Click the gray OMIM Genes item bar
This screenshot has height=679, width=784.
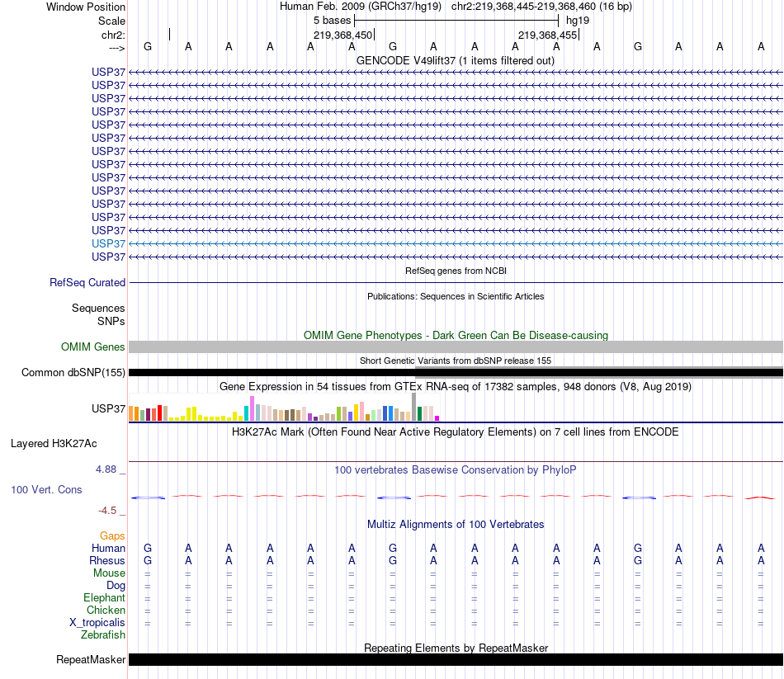click(x=456, y=347)
